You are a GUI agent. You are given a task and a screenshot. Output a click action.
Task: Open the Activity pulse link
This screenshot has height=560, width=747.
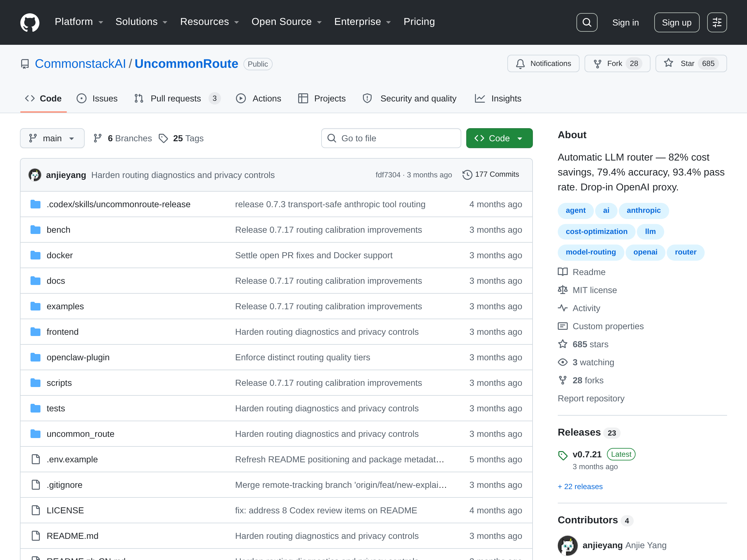[579, 308]
